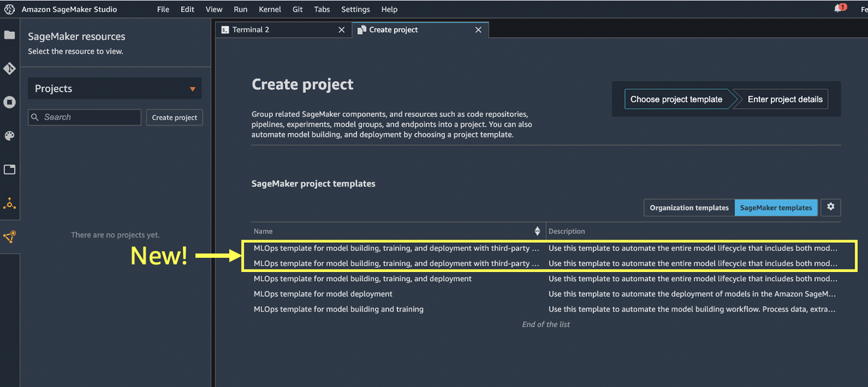Open the Git menu
The height and width of the screenshot is (387, 868).
click(298, 10)
